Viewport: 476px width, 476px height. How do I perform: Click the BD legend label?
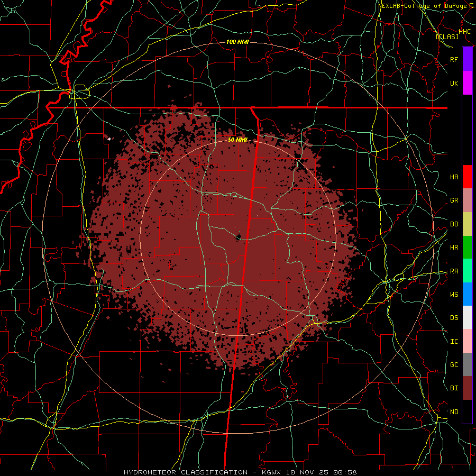click(x=454, y=224)
